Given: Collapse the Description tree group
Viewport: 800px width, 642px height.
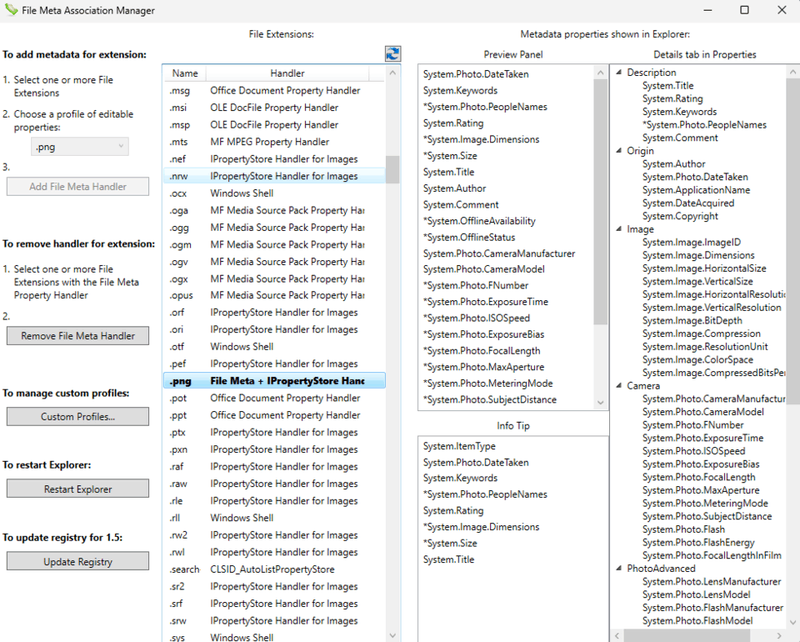Looking at the screenshot, I should pyautogui.click(x=619, y=73).
